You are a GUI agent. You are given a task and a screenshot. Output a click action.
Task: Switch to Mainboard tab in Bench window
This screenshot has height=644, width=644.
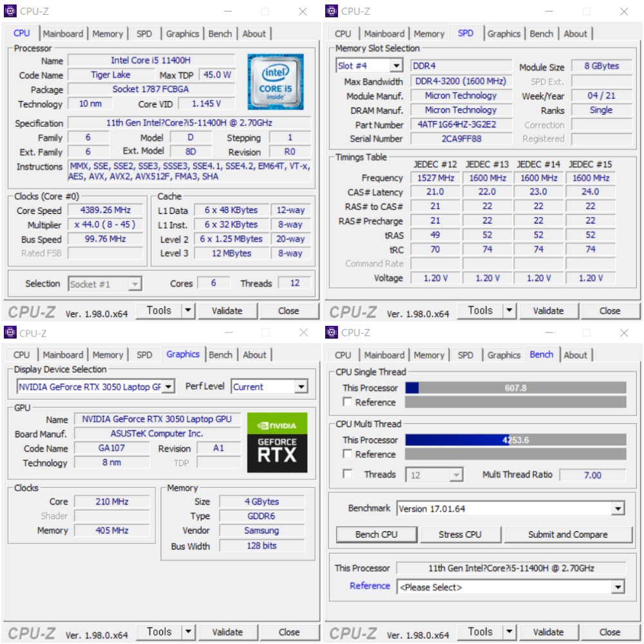[384, 355]
